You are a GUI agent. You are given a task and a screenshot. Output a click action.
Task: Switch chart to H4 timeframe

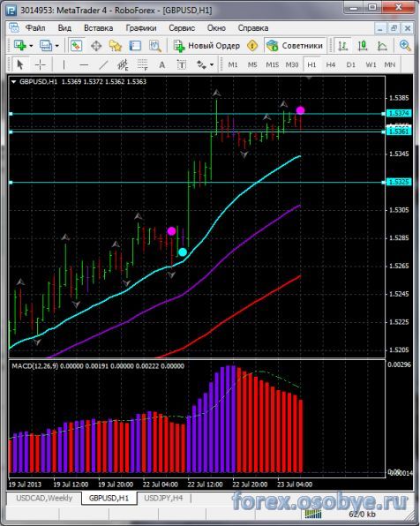click(x=331, y=64)
